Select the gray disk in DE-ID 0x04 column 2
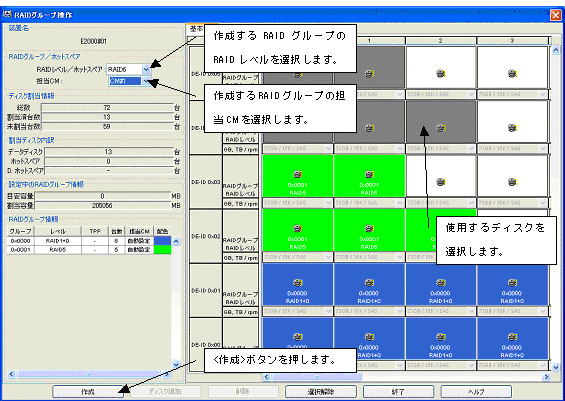Viewport: 565px width, 401px height. [x=441, y=122]
